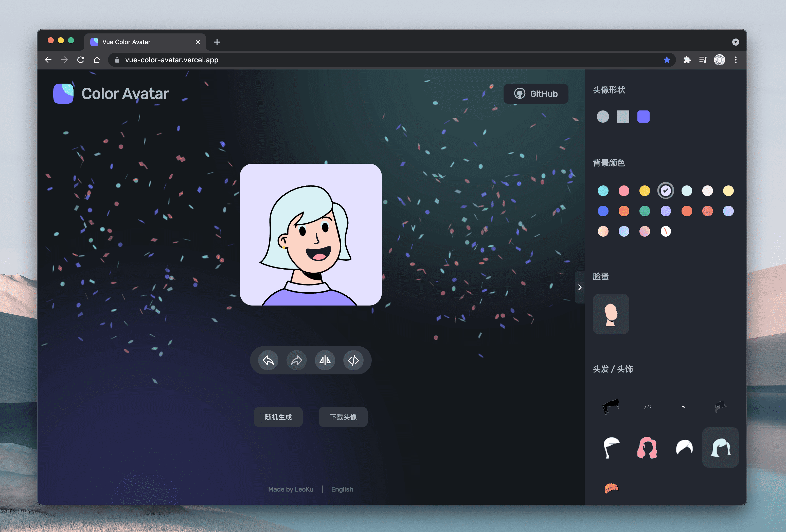Choose the tiny dash hair style
786x532 pixels.
[x=684, y=407]
